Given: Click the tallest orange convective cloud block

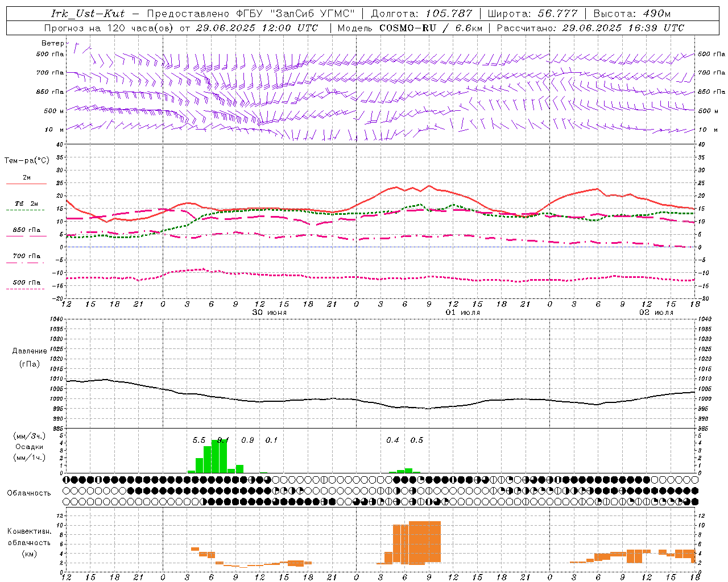Looking at the screenshot, I should click(x=425, y=543).
